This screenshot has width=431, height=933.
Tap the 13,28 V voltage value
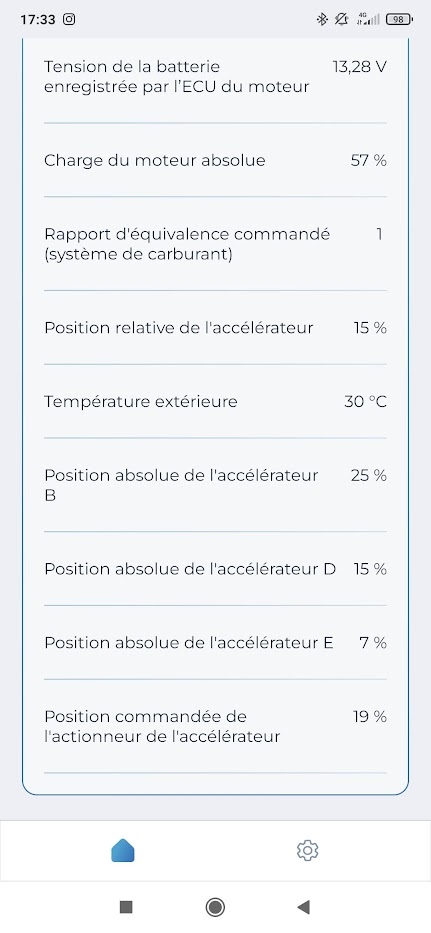pyautogui.click(x=360, y=67)
